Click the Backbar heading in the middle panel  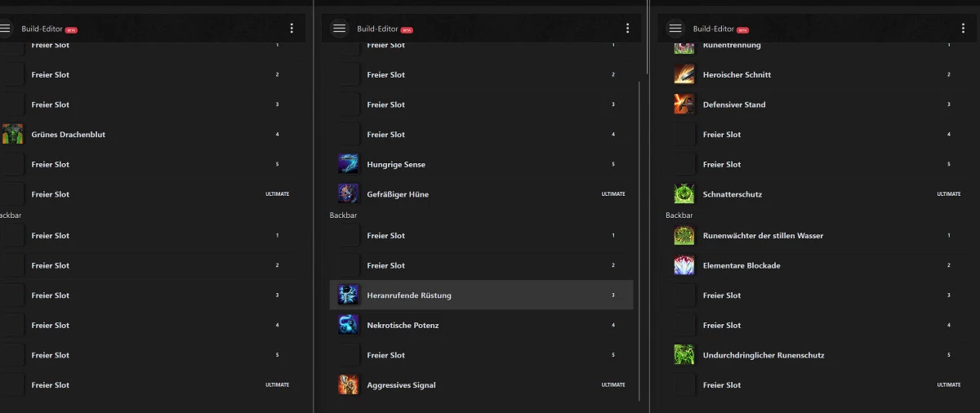point(343,215)
